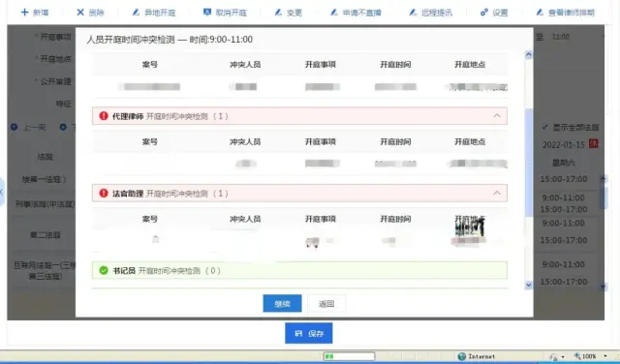Screen dimensions: 620x364
Task: Click the 保存 save button
Action: (309, 333)
